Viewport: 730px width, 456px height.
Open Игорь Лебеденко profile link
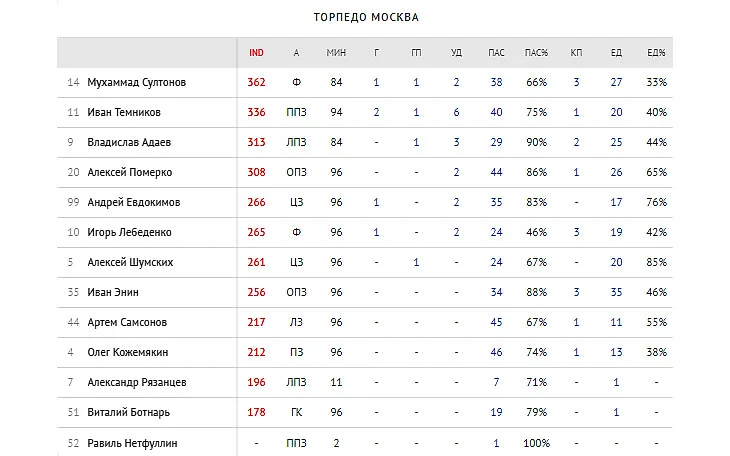[130, 232]
